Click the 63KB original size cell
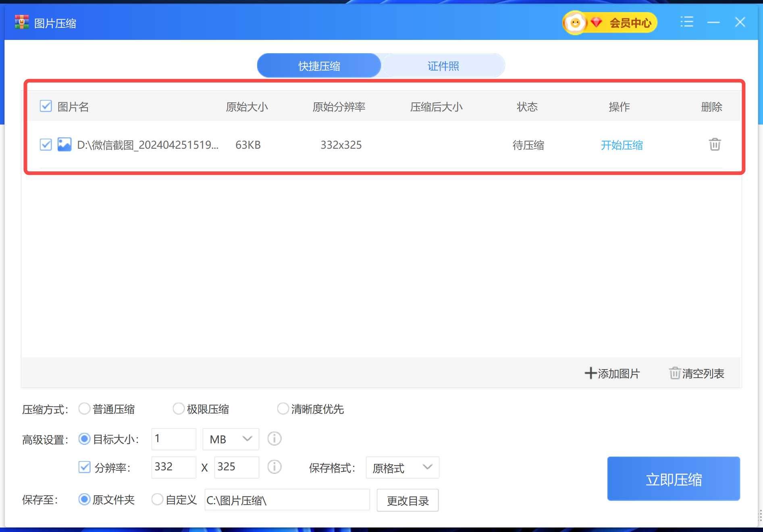763x532 pixels. [248, 145]
